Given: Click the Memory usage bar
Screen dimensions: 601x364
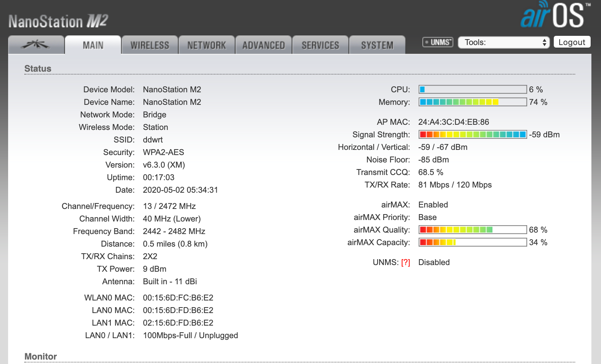Looking at the screenshot, I should (472, 102).
